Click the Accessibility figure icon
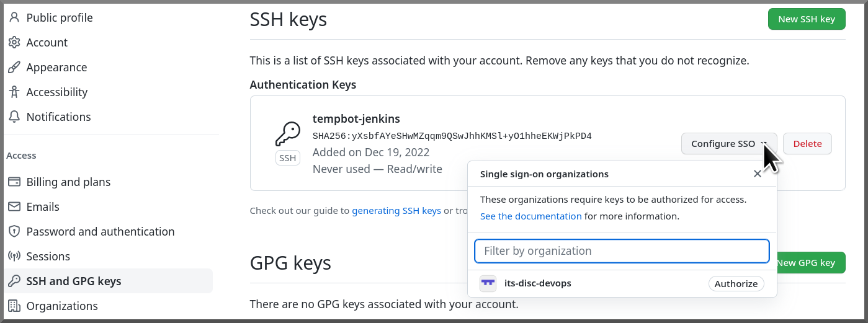 [x=14, y=92]
